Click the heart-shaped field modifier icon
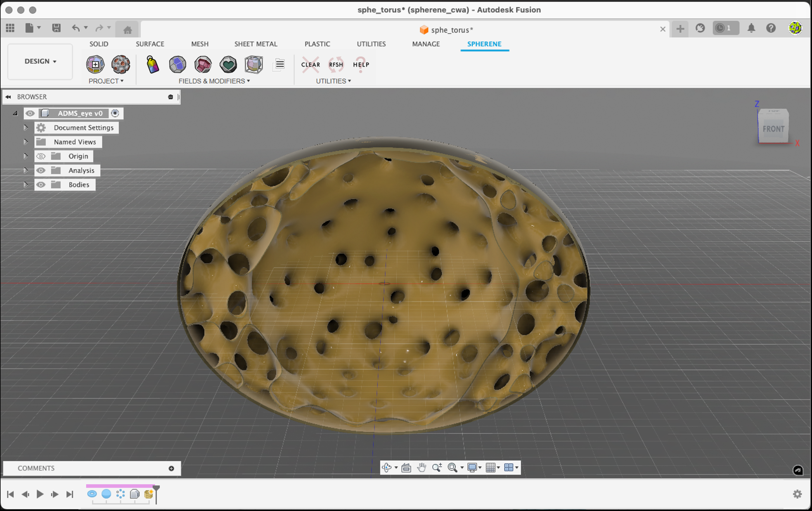Image resolution: width=812 pixels, height=511 pixels. 228,64
